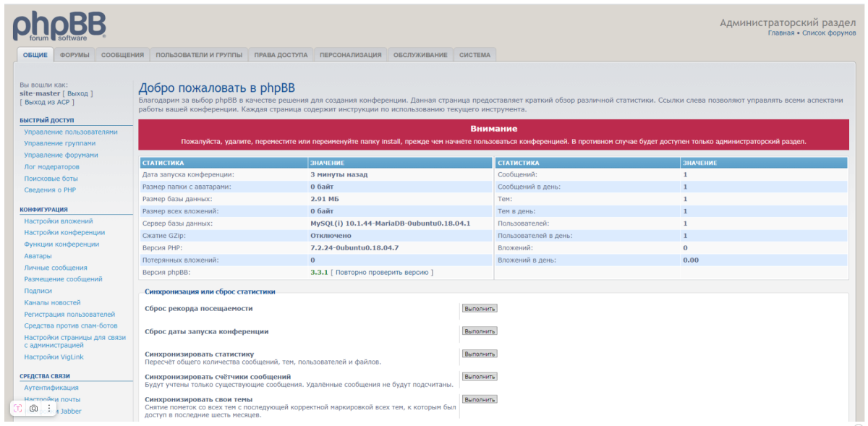Open Настройки конференции link
The width and height of the screenshot is (868, 426).
click(64, 232)
